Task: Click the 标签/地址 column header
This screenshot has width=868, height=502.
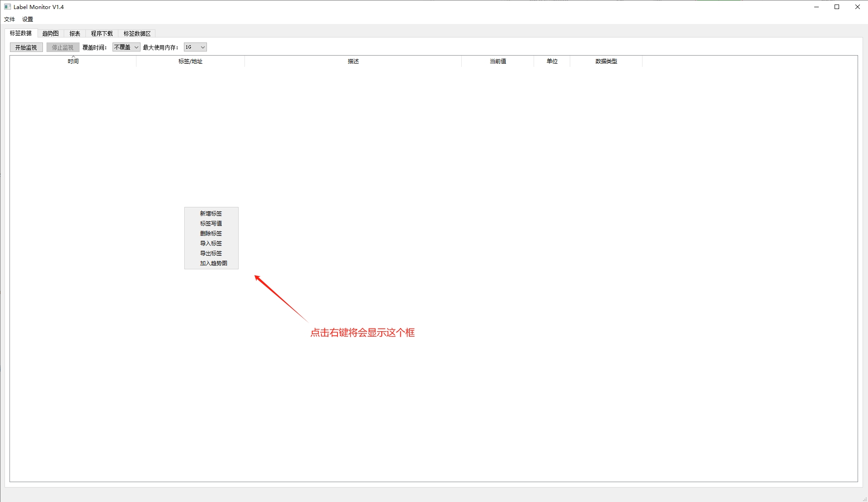Action: [x=190, y=61]
